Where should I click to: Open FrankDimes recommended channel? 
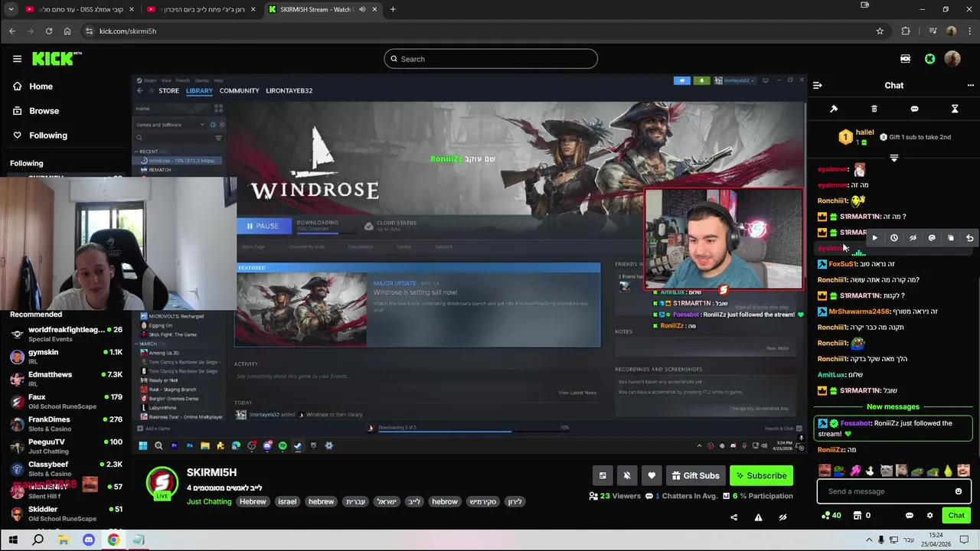[66, 423]
